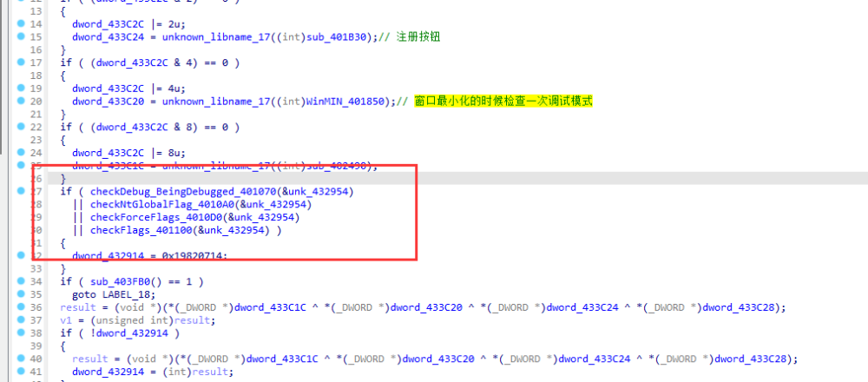The height and width of the screenshot is (382, 868).
Task: Click the gutter dot at line 41
Action: 19,372
